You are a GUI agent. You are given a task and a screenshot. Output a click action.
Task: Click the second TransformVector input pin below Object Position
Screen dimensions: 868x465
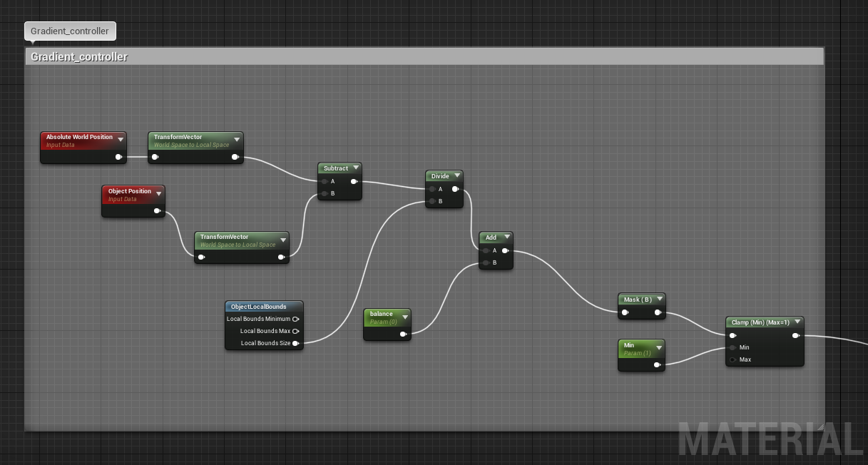pyautogui.click(x=201, y=257)
